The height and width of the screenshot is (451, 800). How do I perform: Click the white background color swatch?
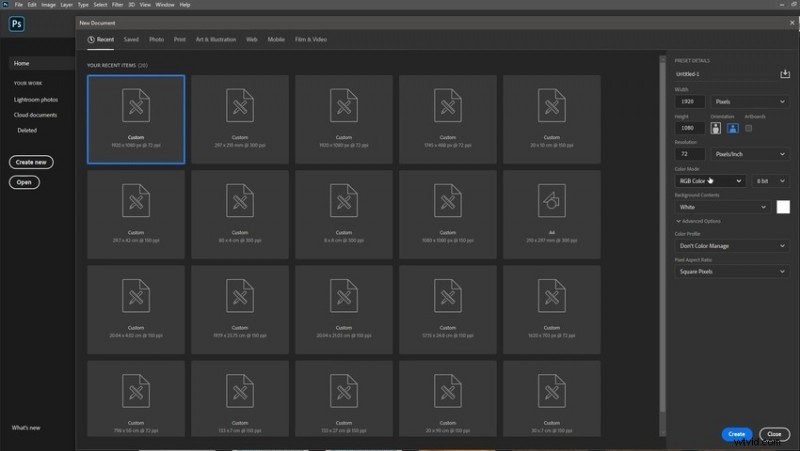783,207
